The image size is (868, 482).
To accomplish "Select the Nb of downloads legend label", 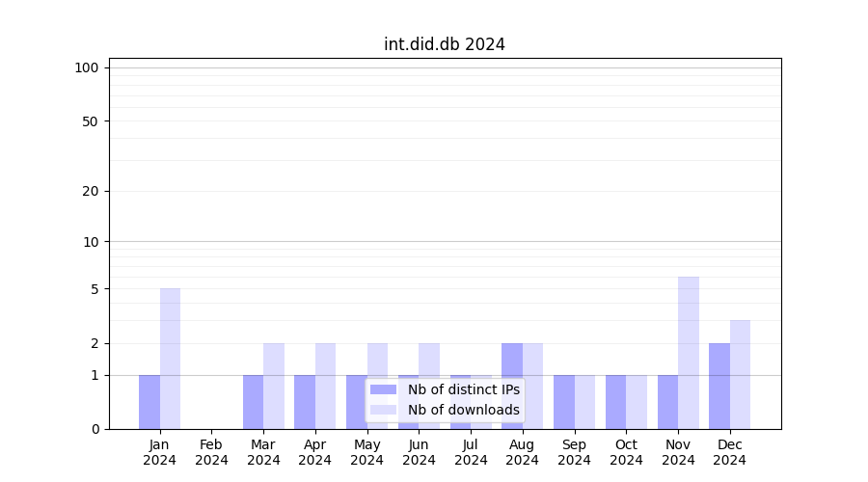I will (463, 410).
